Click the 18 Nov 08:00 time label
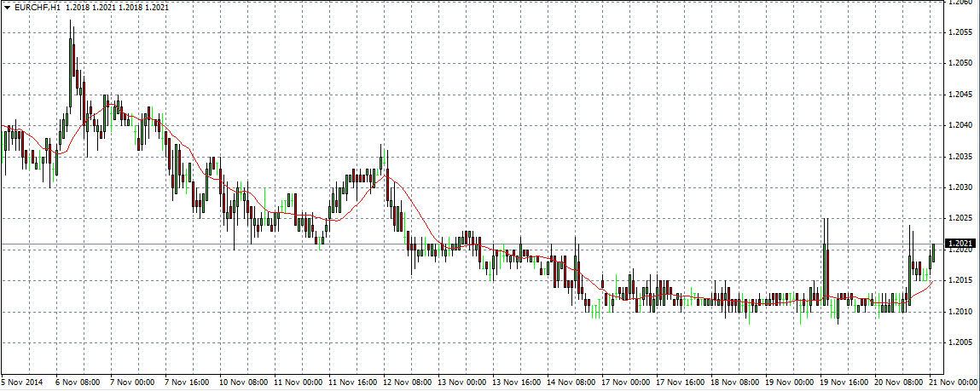This screenshot has width=980, height=391. tap(735, 381)
